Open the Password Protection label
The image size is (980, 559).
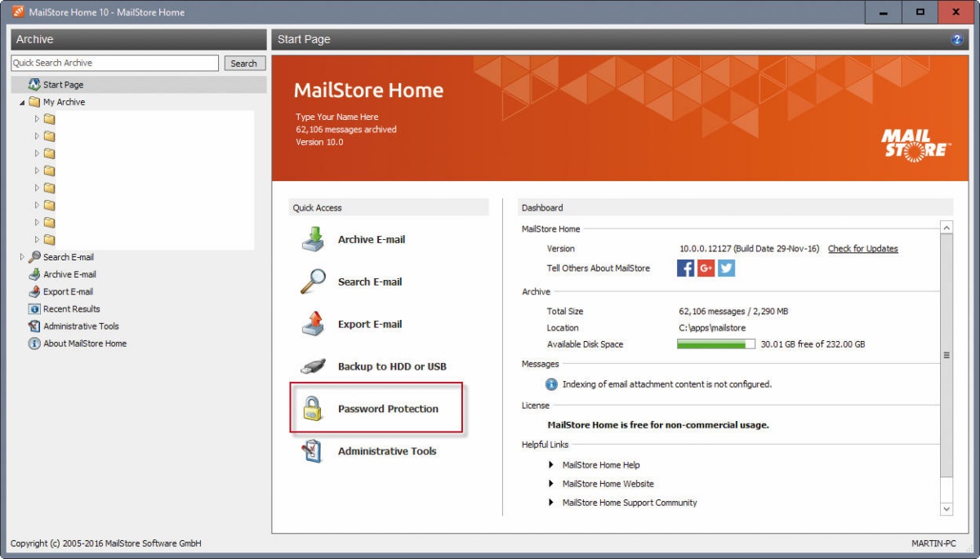point(388,409)
